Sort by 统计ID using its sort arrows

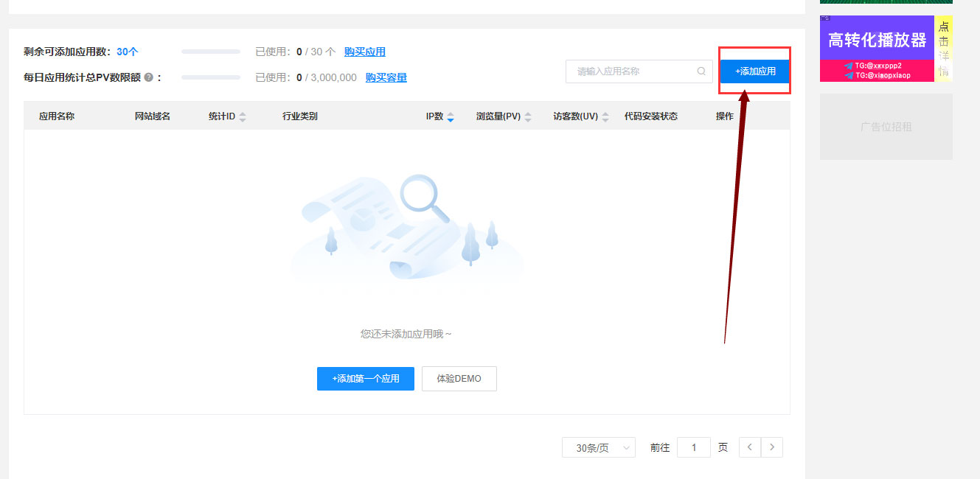[243, 116]
